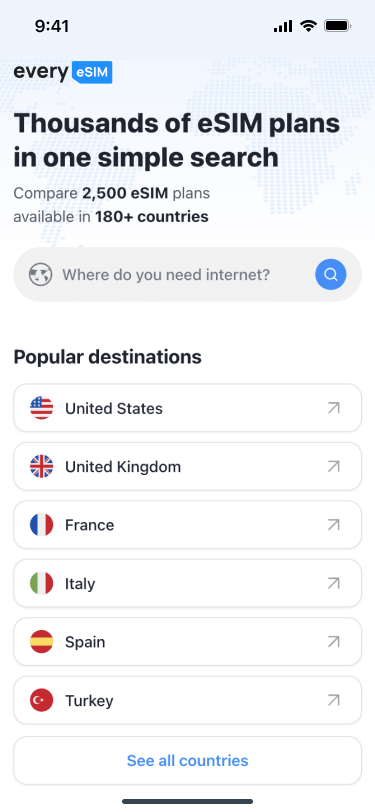View all countries via See all countries

[x=188, y=761]
